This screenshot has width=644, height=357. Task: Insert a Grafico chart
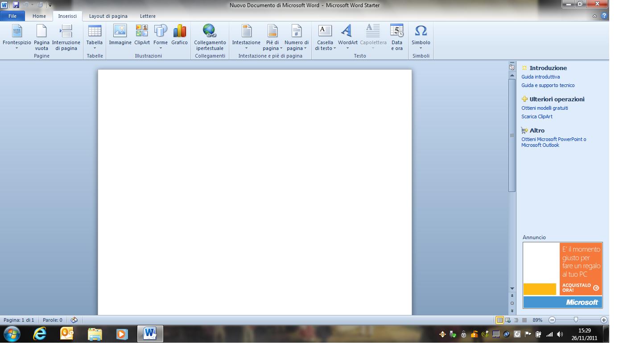pos(179,35)
